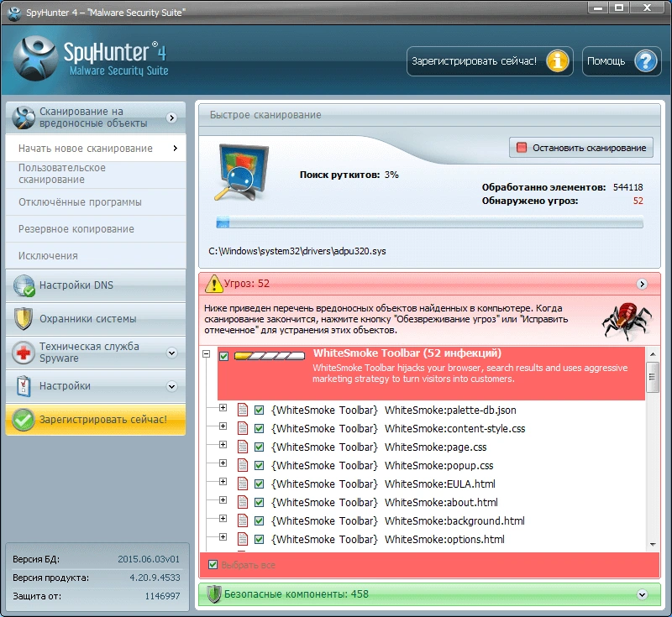Uncheck the WhiteSmoke Toolbar group checkbox
The image size is (672, 617).
(x=223, y=356)
